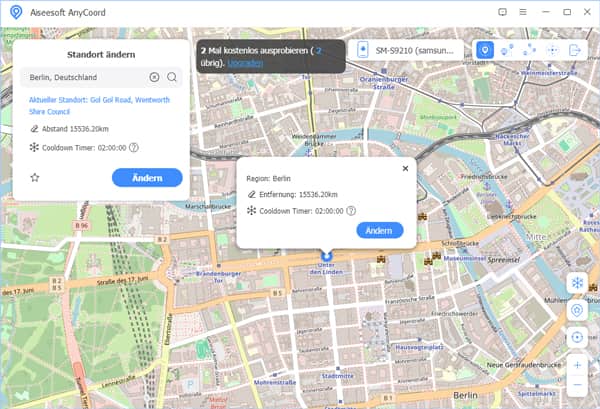
Task: Switch to Multi-stop route mode
Action: 529,50
